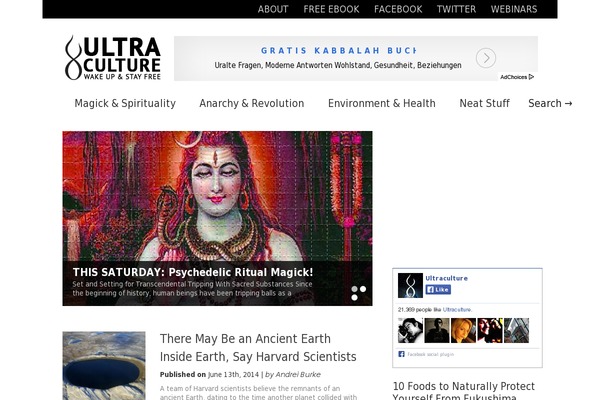Viewport: 600px width, 400px height.
Task: Click second Facebook fan photo
Action: pos(437,330)
